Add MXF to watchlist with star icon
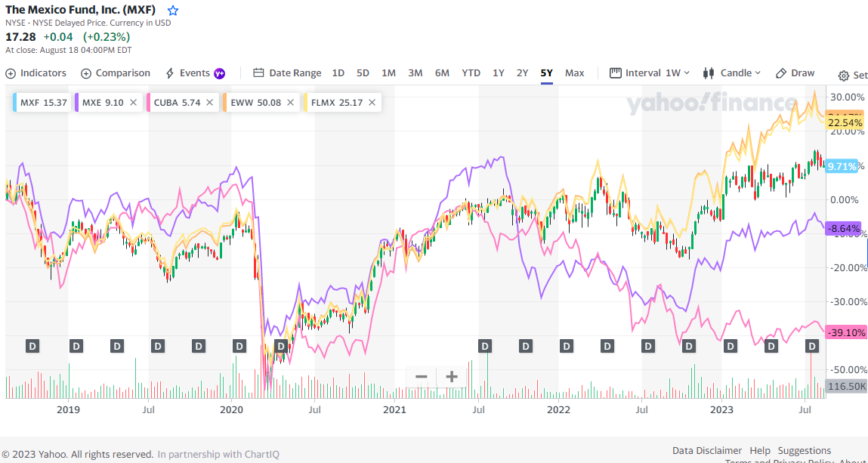 (173, 11)
